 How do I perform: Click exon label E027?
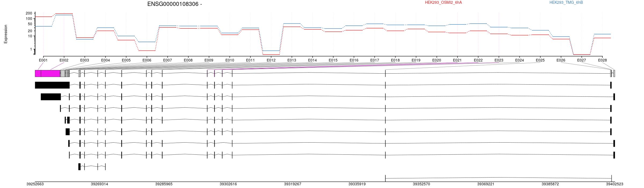pos(581,60)
